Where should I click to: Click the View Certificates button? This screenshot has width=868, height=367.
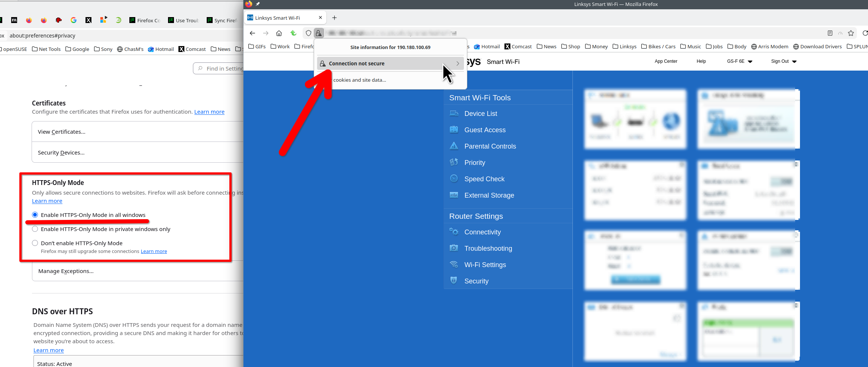click(x=138, y=132)
